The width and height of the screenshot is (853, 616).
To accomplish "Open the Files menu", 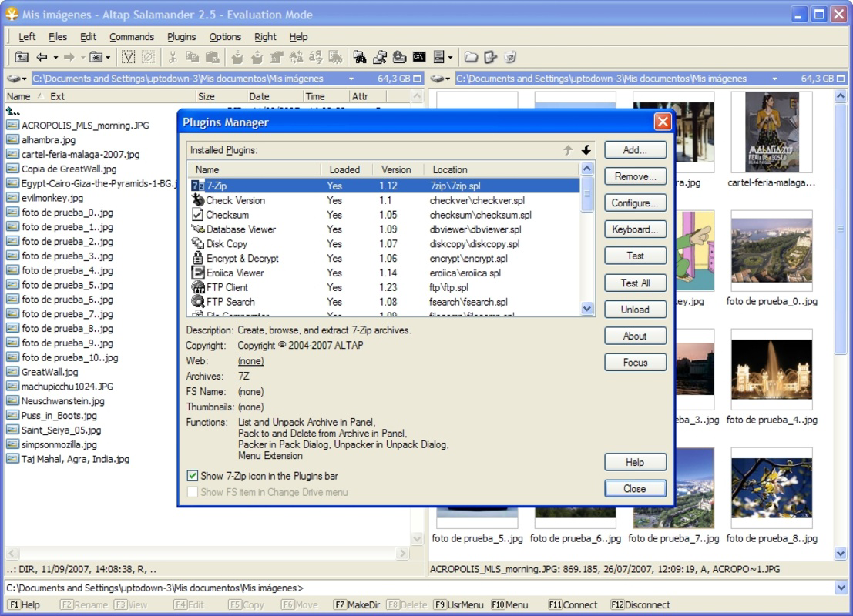I will click(58, 37).
